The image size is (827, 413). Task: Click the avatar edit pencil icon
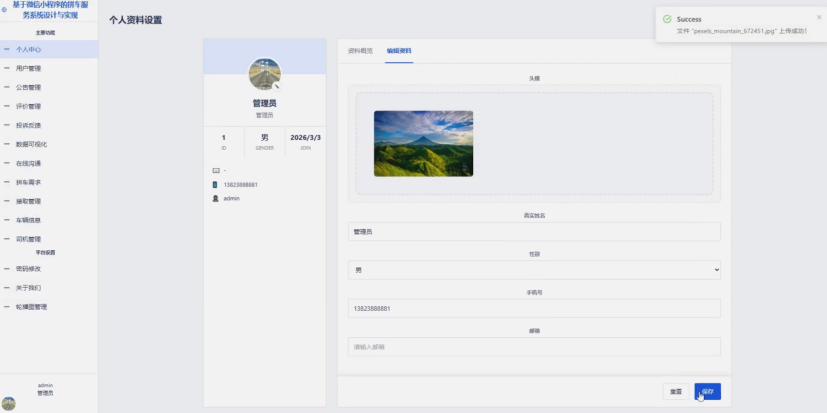[277, 86]
